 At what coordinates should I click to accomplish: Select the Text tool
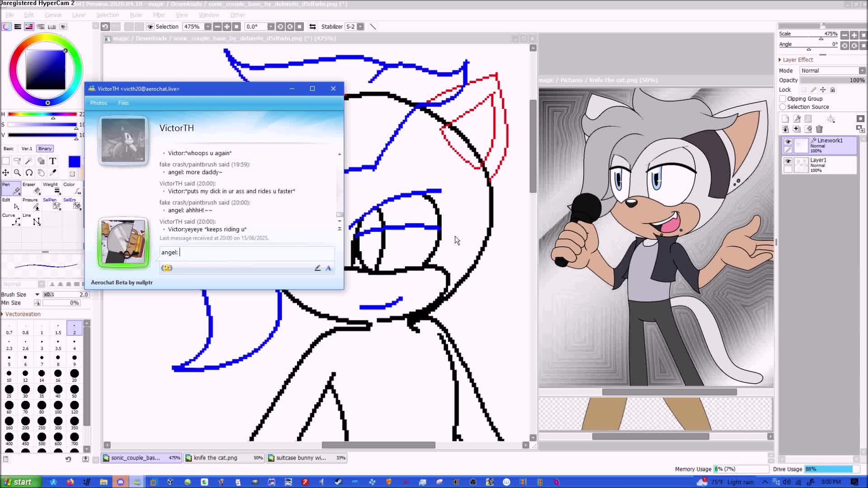coord(52,161)
